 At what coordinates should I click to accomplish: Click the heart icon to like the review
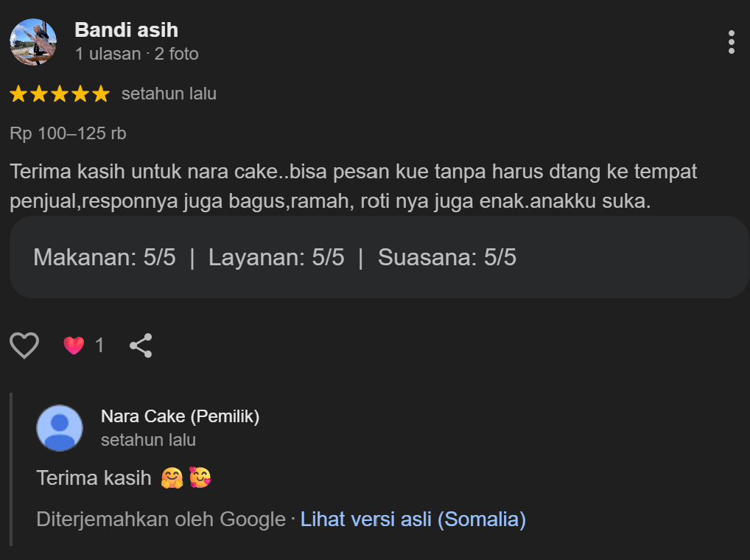point(24,344)
